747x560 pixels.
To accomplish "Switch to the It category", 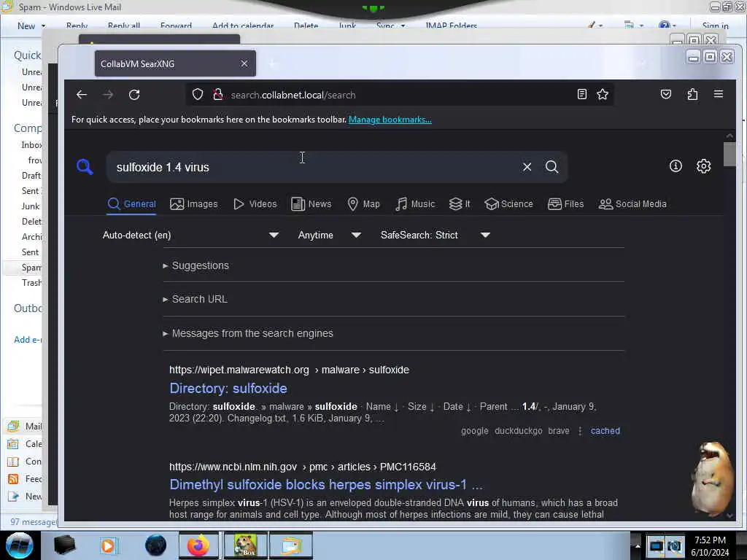I will coord(460,204).
